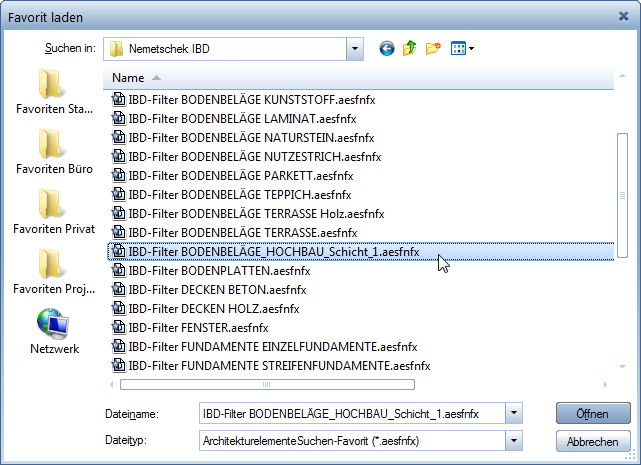Sort files by Name column header
641x465 pixels.
tap(358, 78)
